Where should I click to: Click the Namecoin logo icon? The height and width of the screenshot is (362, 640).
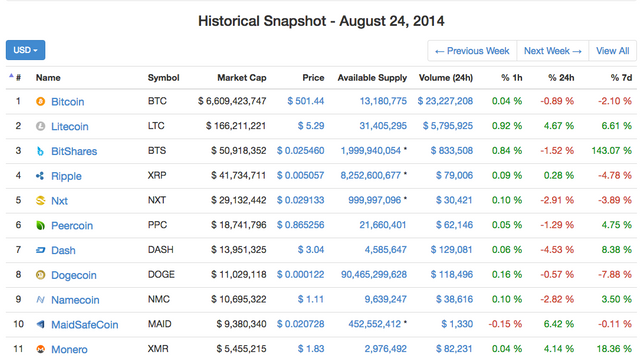click(x=40, y=300)
